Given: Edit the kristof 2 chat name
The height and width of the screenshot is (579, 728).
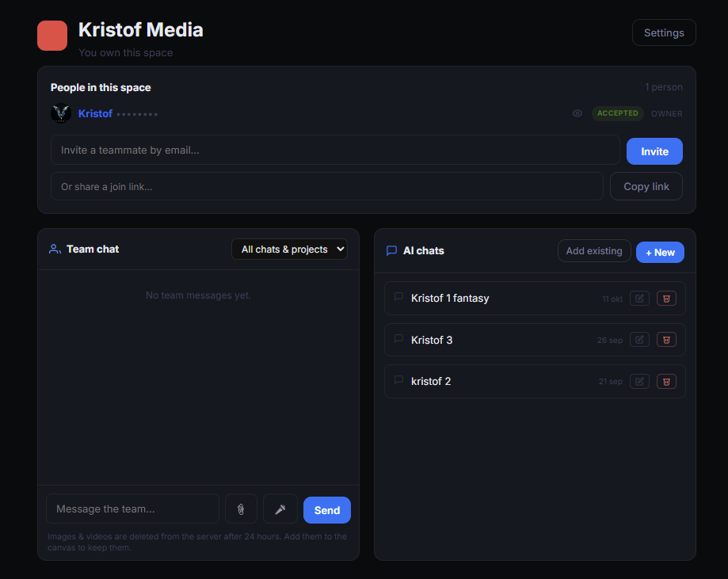Looking at the screenshot, I should (639, 381).
